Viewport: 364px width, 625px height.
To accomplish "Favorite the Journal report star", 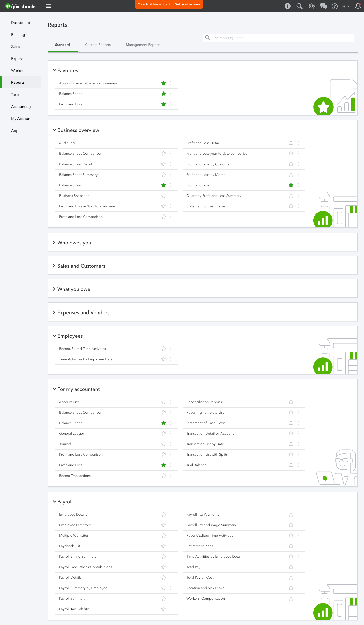I will (x=164, y=444).
